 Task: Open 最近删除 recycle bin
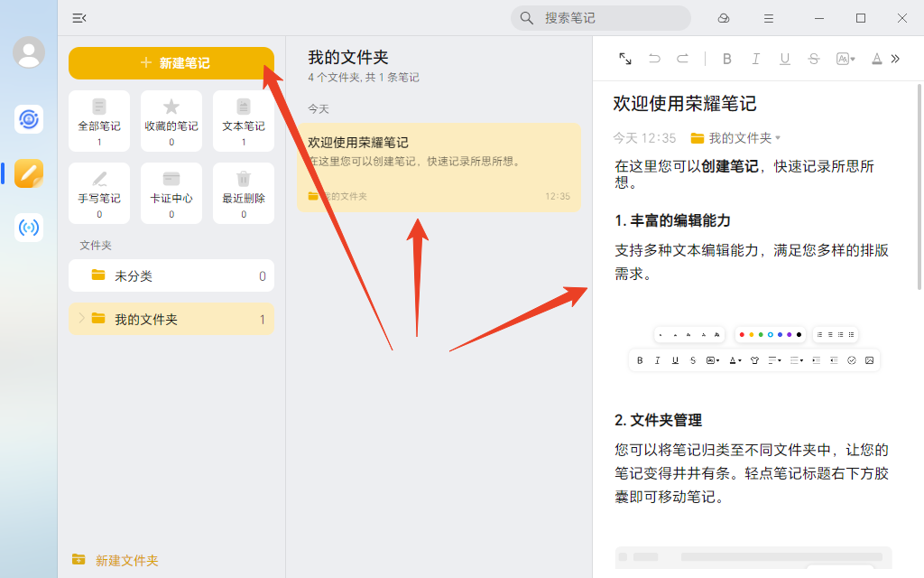click(244, 192)
